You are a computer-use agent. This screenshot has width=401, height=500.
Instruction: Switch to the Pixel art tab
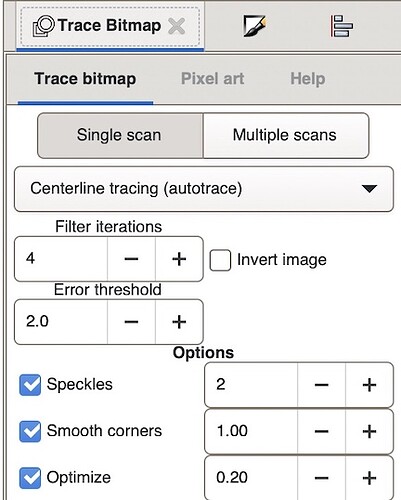(212, 79)
